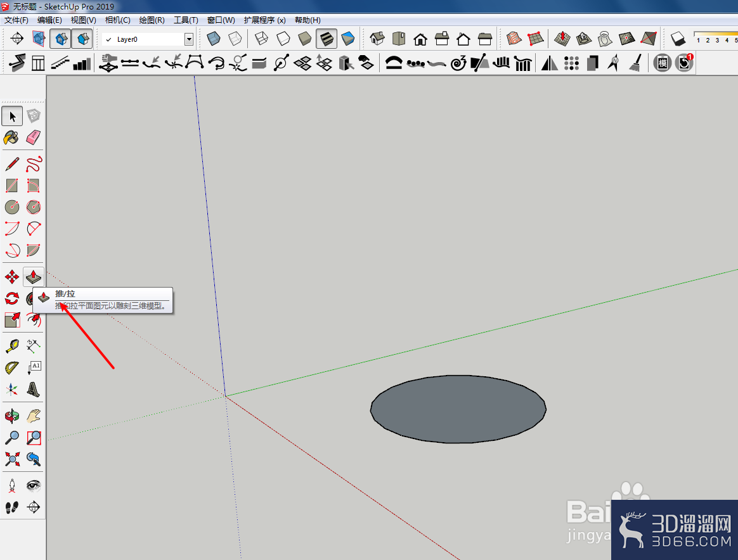Switch to Front view house icon
738x560 pixels.
(x=420, y=39)
